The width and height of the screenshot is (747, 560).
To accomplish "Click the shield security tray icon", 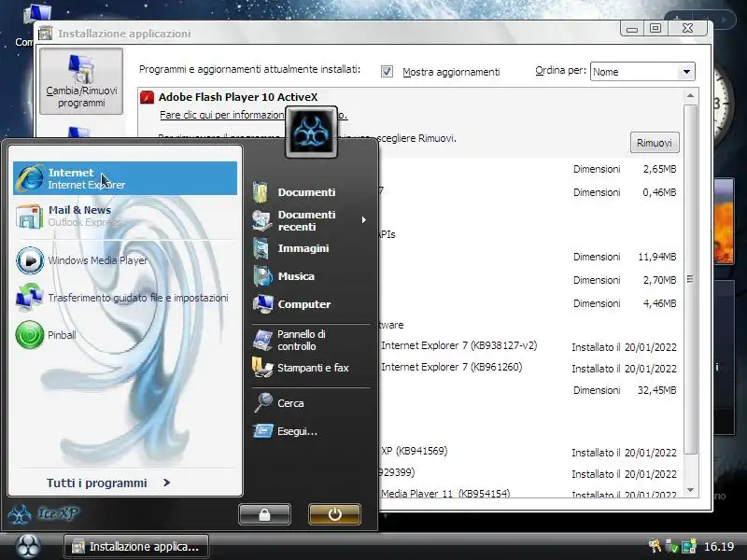I will 671,546.
